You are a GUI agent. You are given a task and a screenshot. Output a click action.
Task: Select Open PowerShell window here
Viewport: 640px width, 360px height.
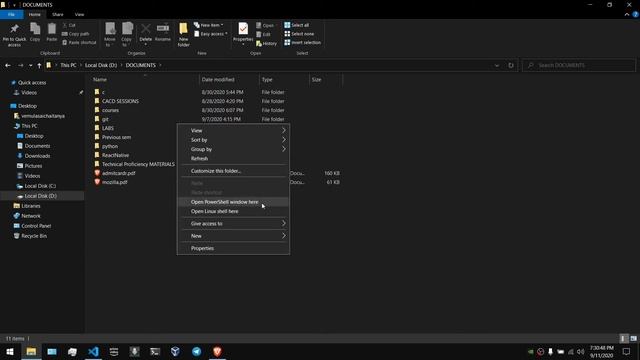click(233, 202)
